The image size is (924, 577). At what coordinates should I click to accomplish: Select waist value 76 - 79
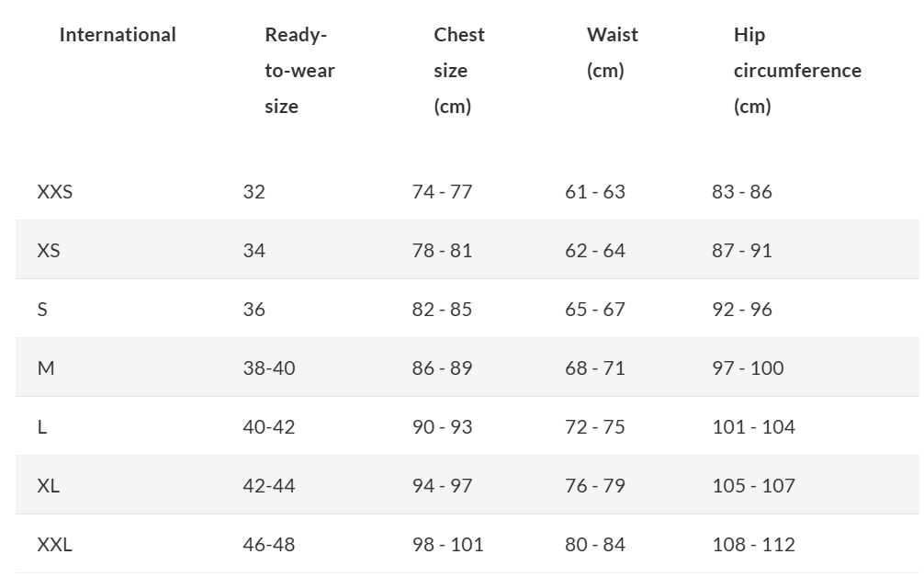pyautogui.click(x=594, y=486)
